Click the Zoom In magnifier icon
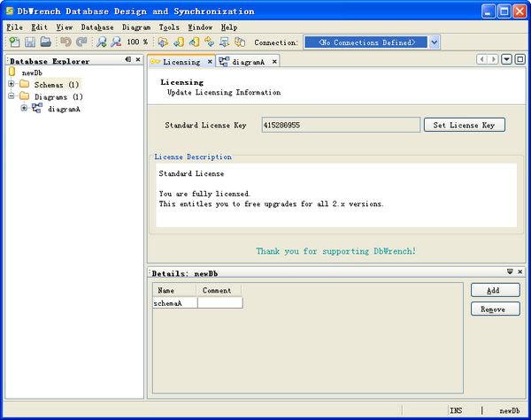This screenshot has height=420, width=531. (x=101, y=42)
